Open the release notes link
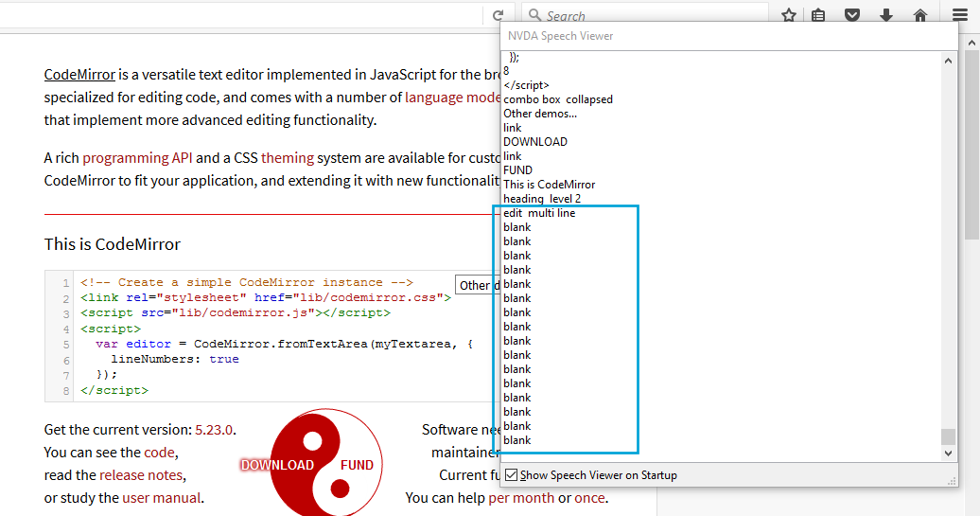 (x=141, y=475)
